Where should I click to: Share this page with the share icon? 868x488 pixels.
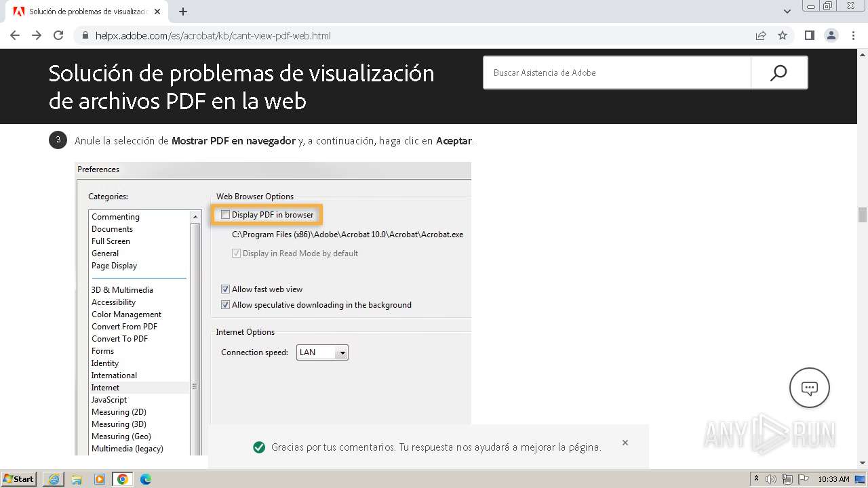(761, 35)
